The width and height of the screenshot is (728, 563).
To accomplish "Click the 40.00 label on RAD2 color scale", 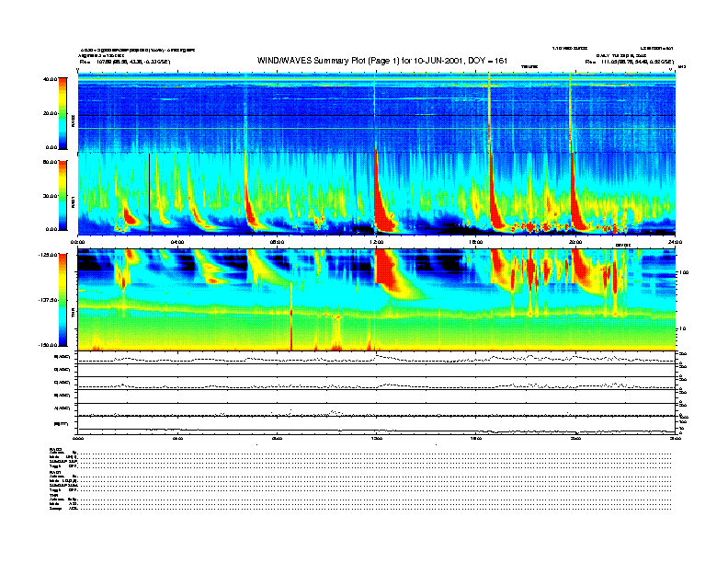I will pyautogui.click(x=50, y=79).
